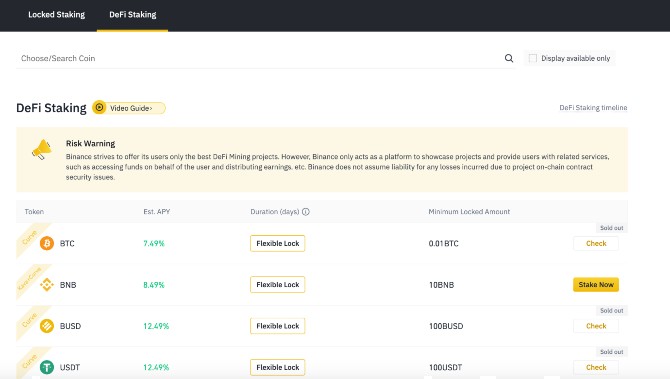
Task: Click Stake Now for BNB
Action: [x=596, y=285]
